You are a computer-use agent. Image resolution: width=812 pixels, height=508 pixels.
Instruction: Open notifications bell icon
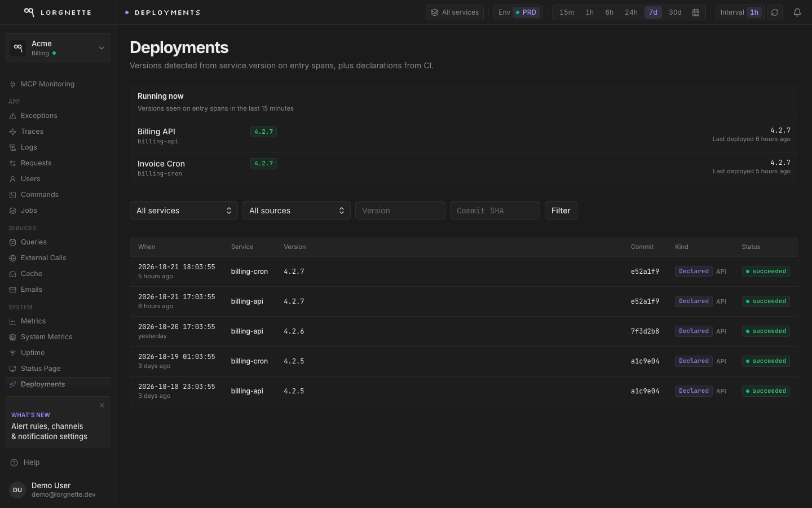click(797, 12)
